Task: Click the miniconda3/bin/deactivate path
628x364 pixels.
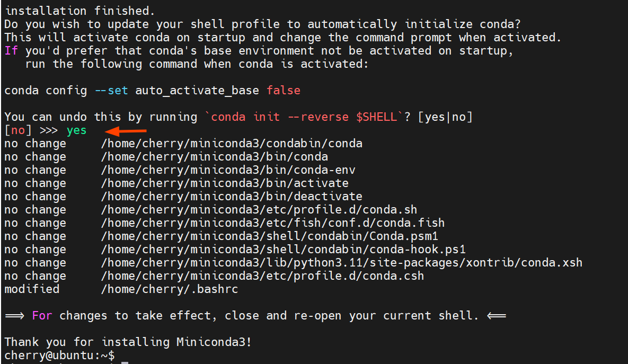Action: pyautogui.click(x=232, y=197)
